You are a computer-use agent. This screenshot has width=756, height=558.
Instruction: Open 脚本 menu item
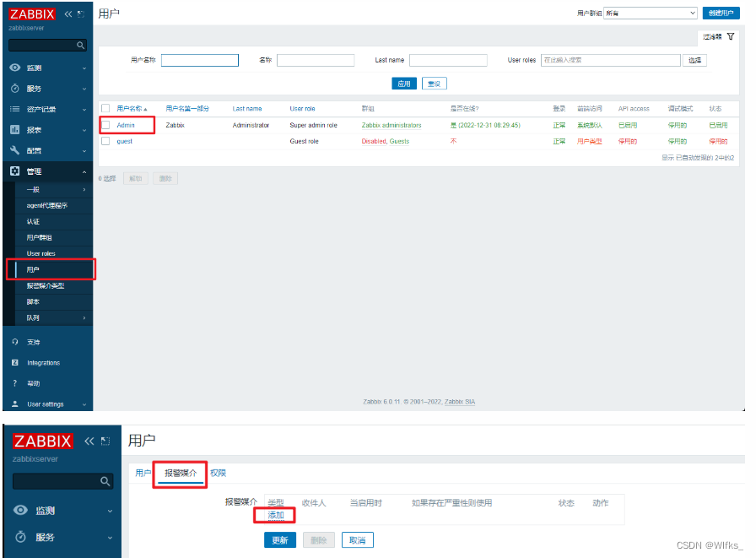pyautogui.click(x=33, y=301)
